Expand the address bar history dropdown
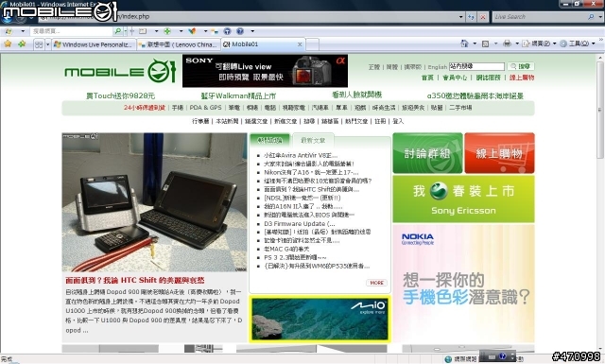 click(x=460, y=17)
